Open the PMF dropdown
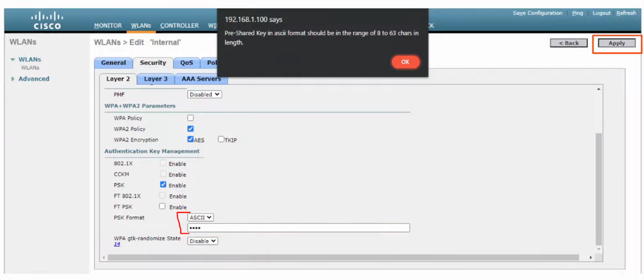The width and height of the screenshot is (644, 280). point(204,94)
